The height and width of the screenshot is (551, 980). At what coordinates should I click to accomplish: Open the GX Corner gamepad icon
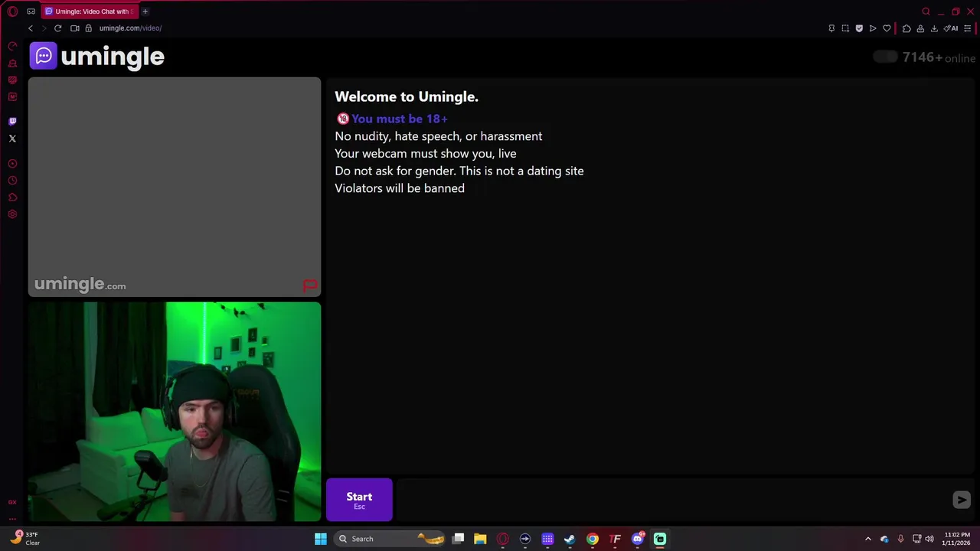(31, 11)
